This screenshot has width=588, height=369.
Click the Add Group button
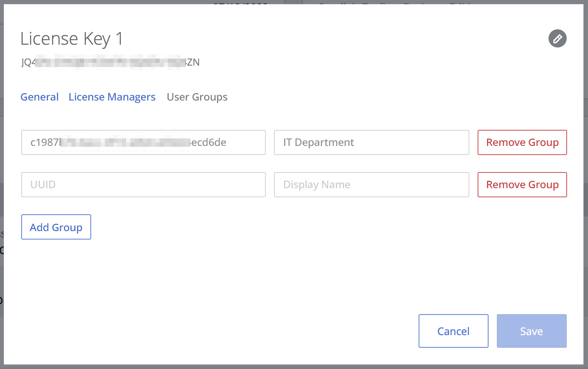pyautogui.click(x=56, y=227)
